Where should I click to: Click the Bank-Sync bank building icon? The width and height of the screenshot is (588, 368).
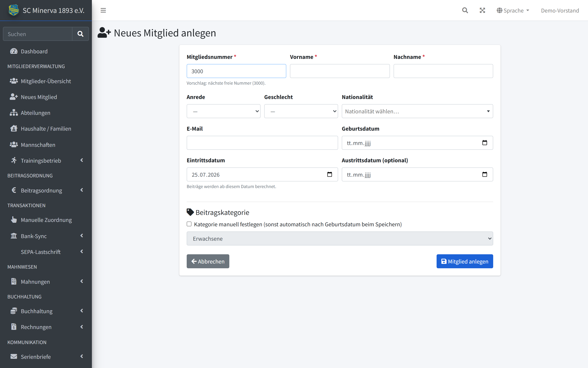[14, 236]
